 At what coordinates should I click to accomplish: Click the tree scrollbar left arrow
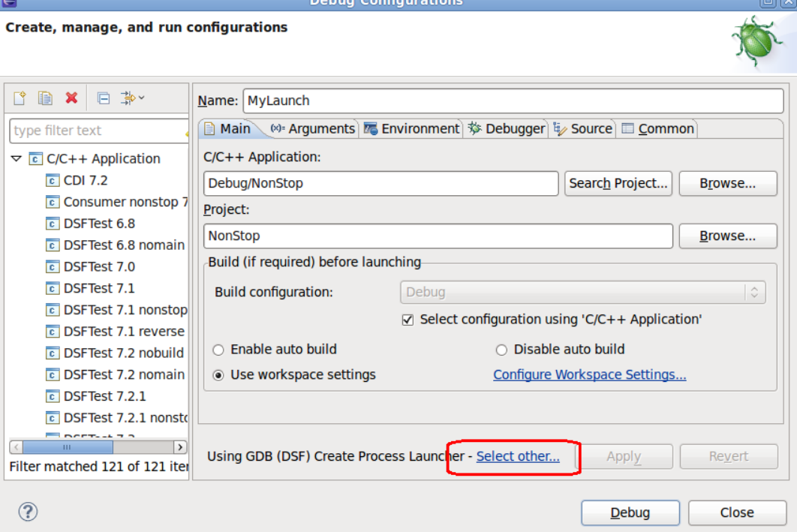point(17,447)
